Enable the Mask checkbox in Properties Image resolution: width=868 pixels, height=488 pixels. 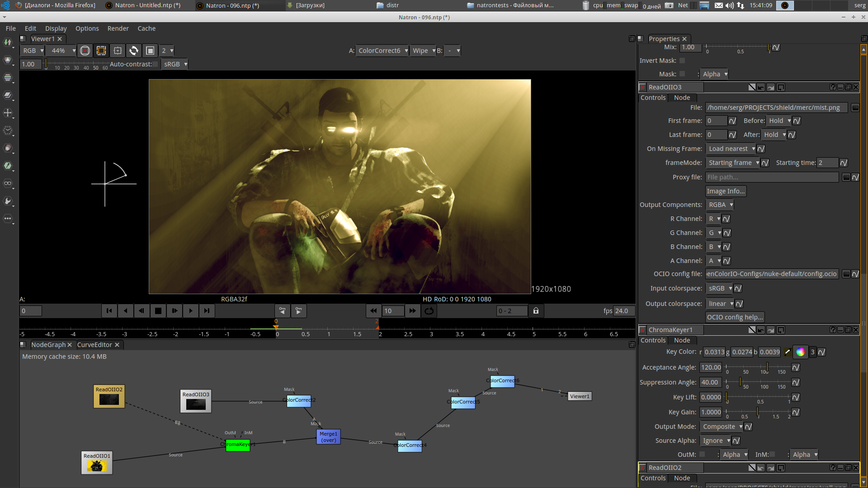[x=682, y=74]
